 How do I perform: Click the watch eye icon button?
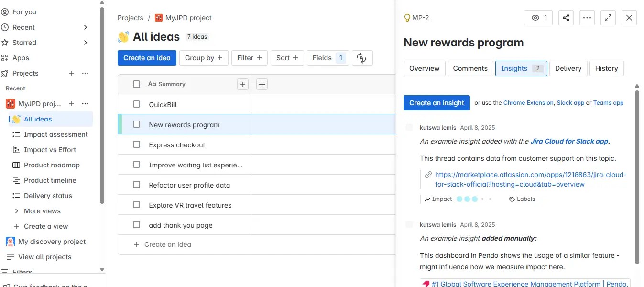pyautogui.click(x=539, y=18)
